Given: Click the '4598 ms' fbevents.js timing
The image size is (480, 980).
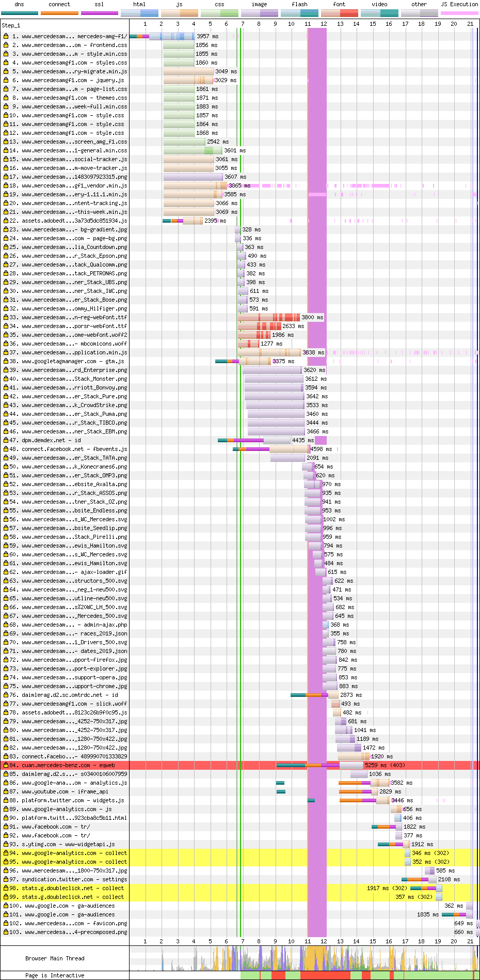Looking at the screenshot, I should point(321,449).
